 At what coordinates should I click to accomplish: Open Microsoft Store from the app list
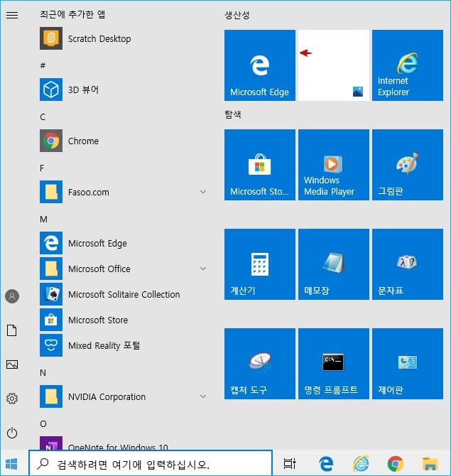point(124,320)
